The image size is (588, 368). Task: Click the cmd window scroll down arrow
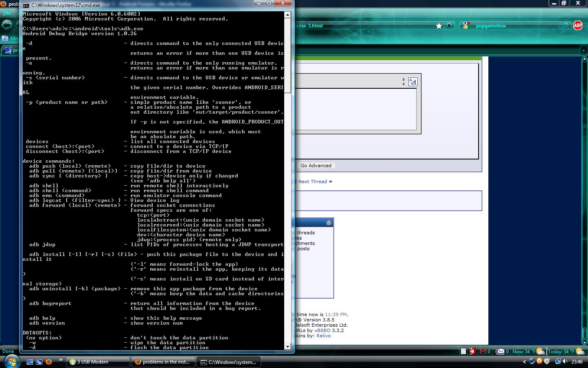287,346
